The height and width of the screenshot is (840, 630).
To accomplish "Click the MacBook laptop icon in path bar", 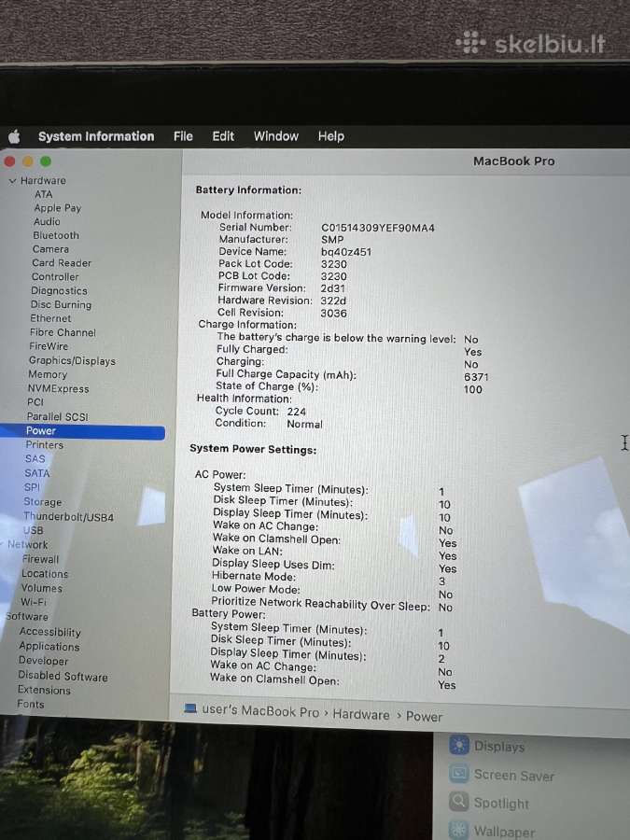I will click(190, 708).
